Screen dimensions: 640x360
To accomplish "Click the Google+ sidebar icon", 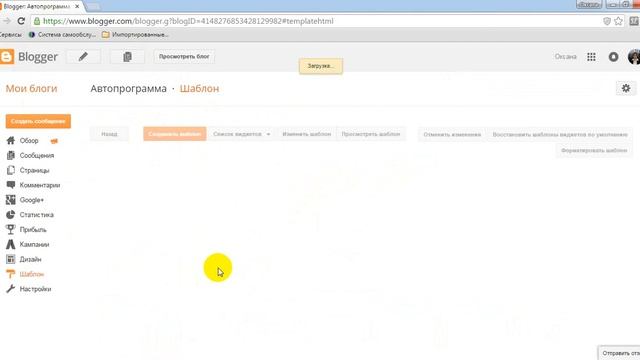I will point(11,200).
